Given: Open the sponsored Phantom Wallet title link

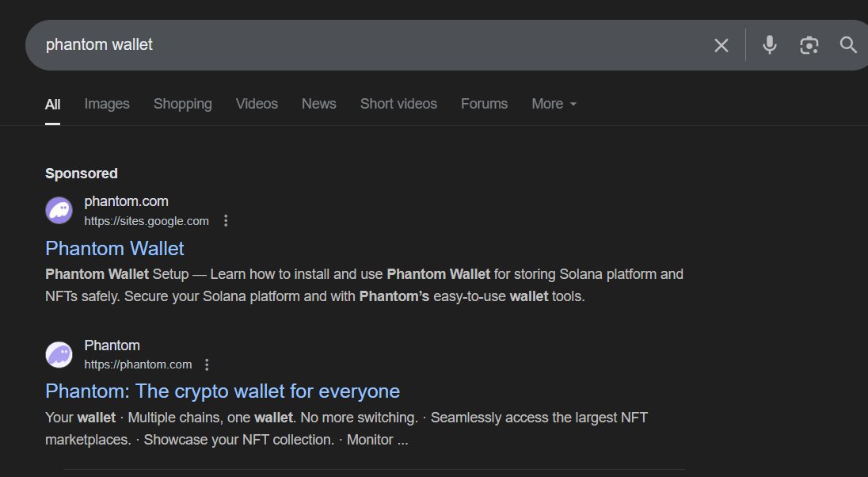Looking at the screenshot, I should tap(115, 248).
